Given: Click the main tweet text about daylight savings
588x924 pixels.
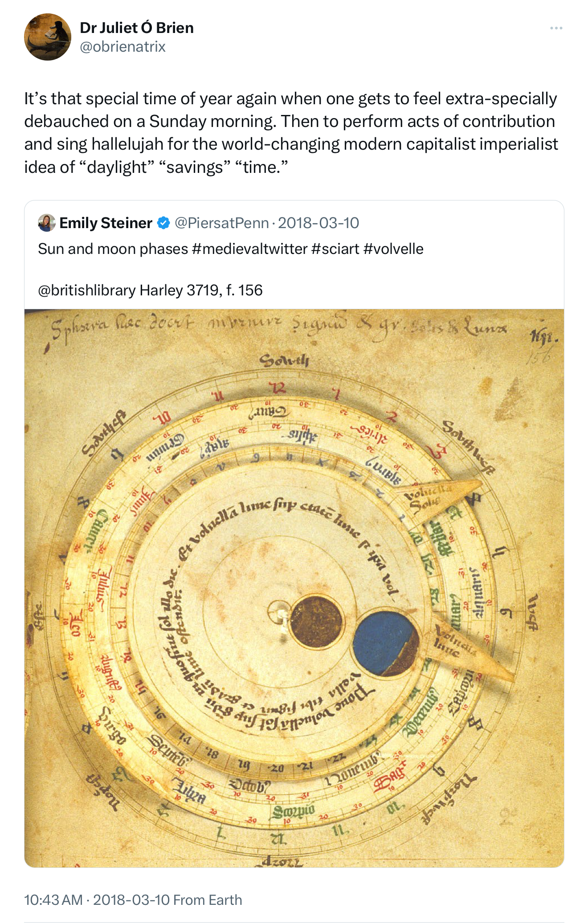Looking at the screenshot, I should (290, 133).
